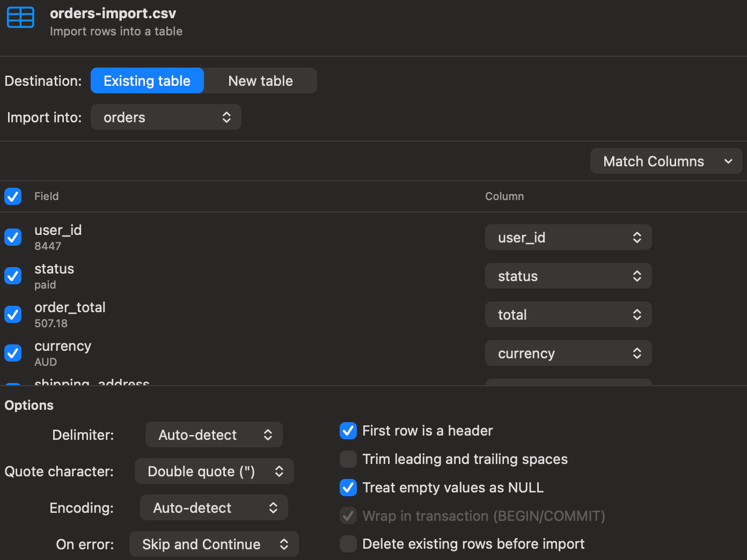Open the total column mapping dropdown
This screenshot has height=560, width=747.
[x=568, y=314]
